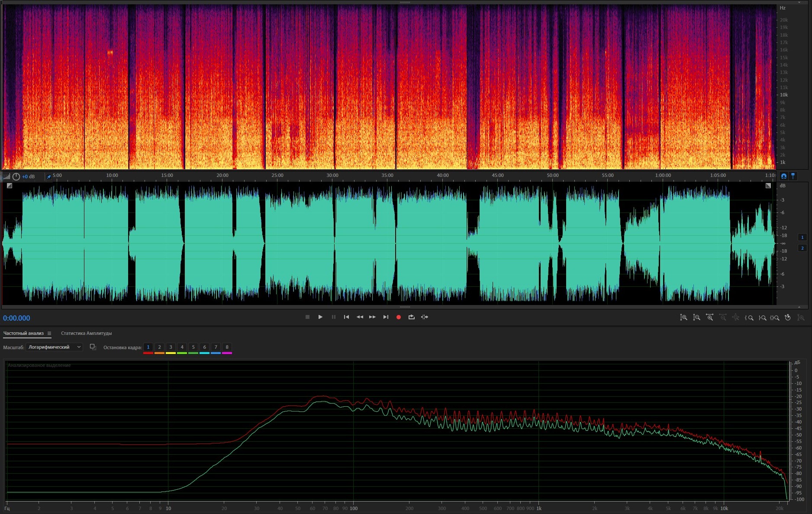812x514 pixels.
Task: Zoom in at in point icon
Action: [749, 318]
